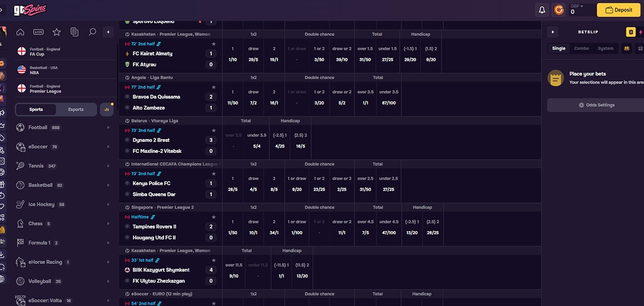
Task: Select the Combo betslip tab
Action: 582,48
